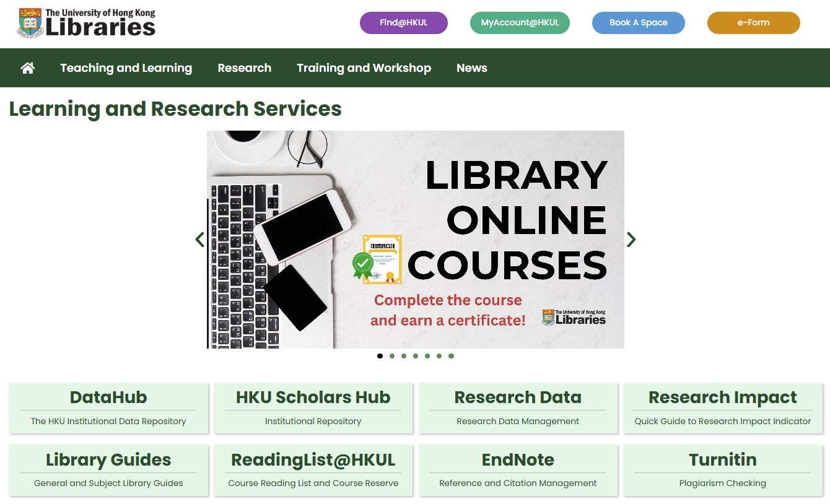
Task: Open the News section
Action: pos(471,67)
